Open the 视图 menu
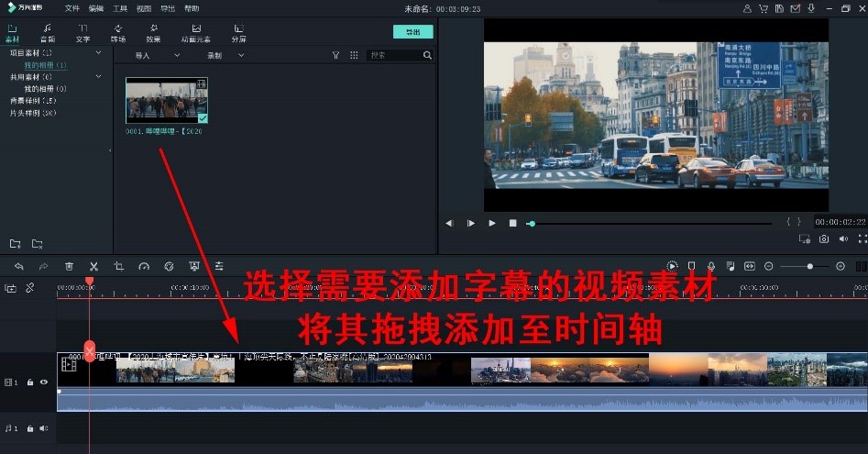 pyautogui.click(x=143, y=8)
